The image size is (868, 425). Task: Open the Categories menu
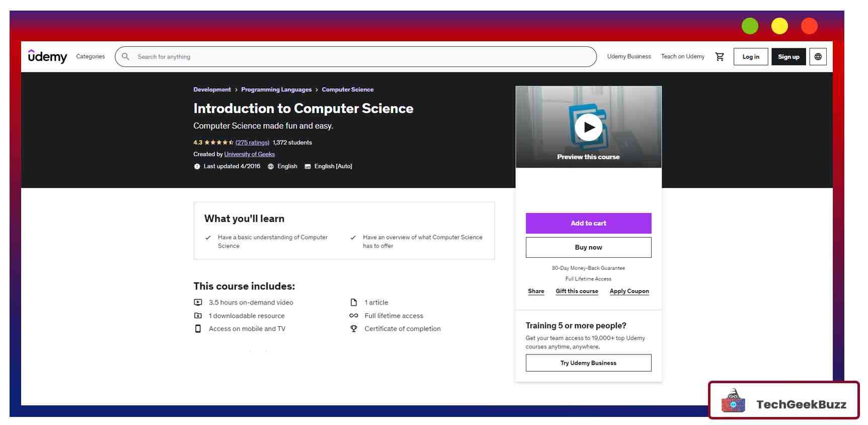click(91, 57)
